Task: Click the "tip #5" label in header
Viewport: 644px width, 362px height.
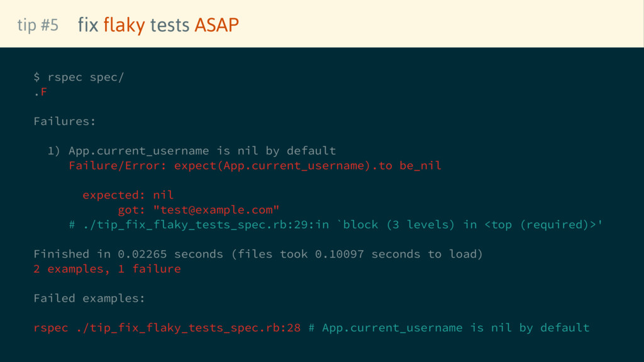Action: 38,25
